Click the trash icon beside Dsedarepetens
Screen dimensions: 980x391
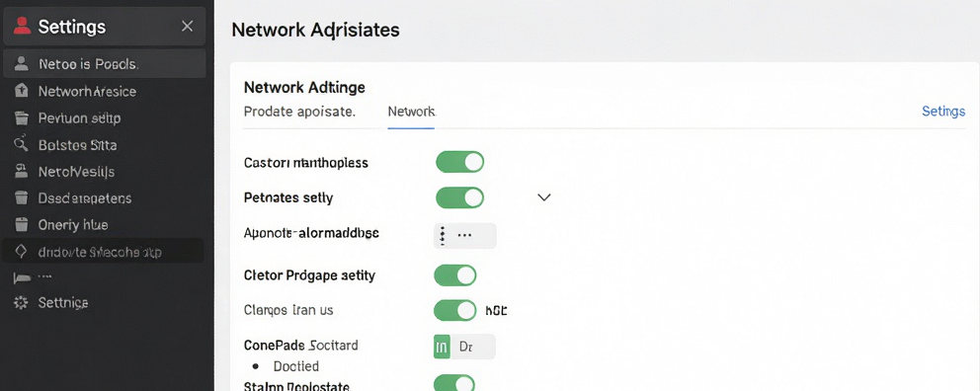(x=22, y=198)
